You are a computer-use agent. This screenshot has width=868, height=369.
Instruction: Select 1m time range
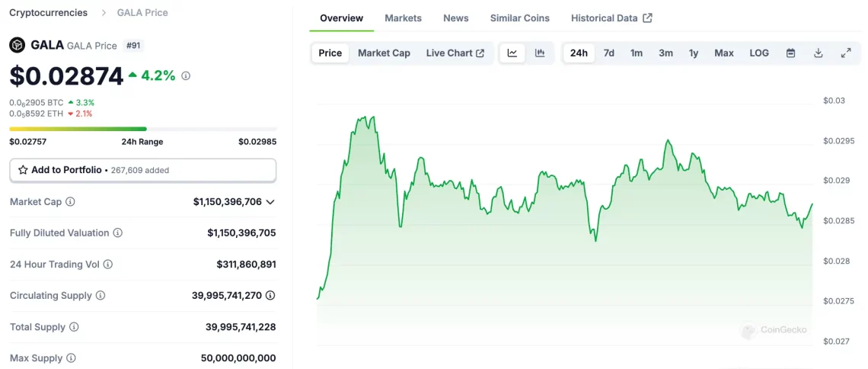tap(637, 53)
